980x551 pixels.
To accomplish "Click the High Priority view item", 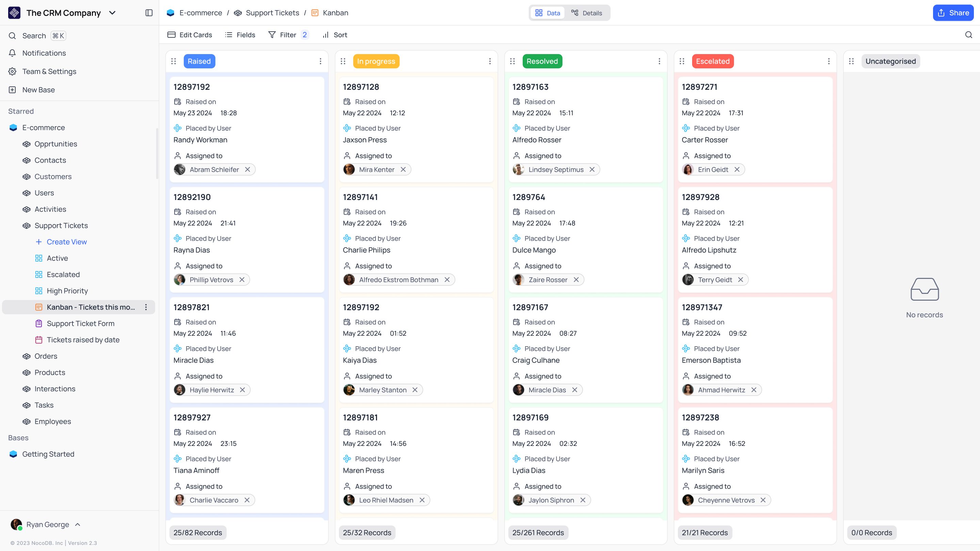I will click(x=67, y=291).
